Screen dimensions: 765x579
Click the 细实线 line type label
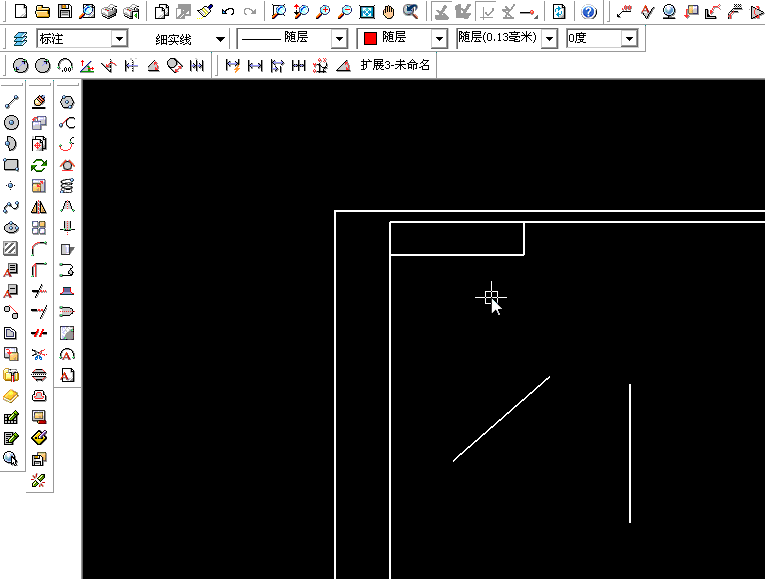(173, 40)
